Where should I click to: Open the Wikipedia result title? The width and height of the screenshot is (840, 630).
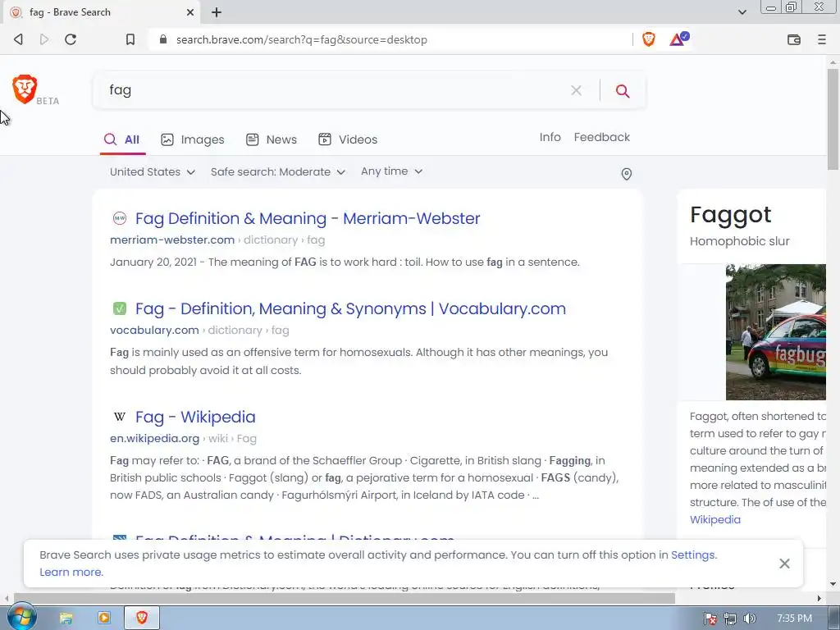[x=195, y=417]
